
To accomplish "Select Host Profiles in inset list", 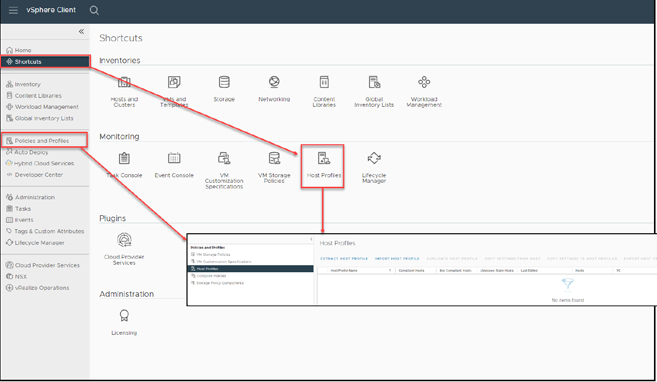I will coord(251,268).
